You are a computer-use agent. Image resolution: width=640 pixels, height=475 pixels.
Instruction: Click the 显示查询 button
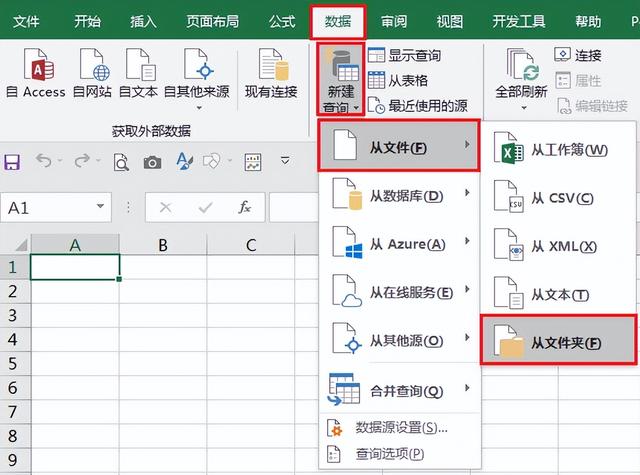[x=405, y=56]
